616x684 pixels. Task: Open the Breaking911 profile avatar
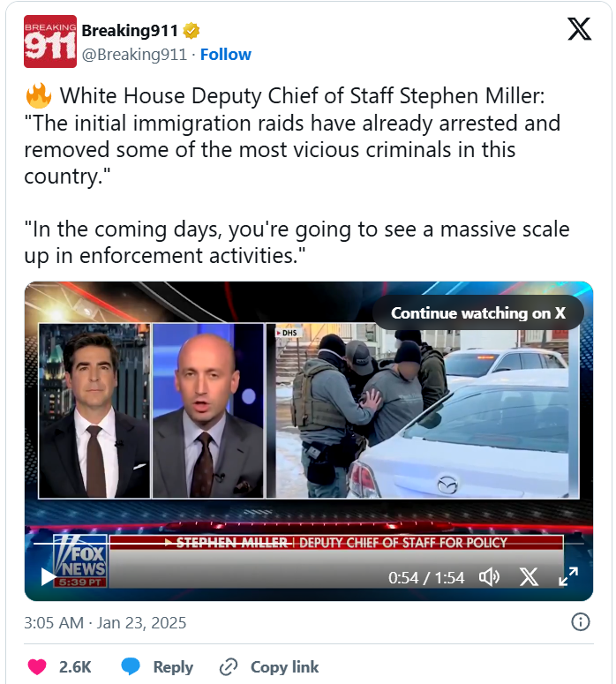pyautogui.click(x=50, y=41)
